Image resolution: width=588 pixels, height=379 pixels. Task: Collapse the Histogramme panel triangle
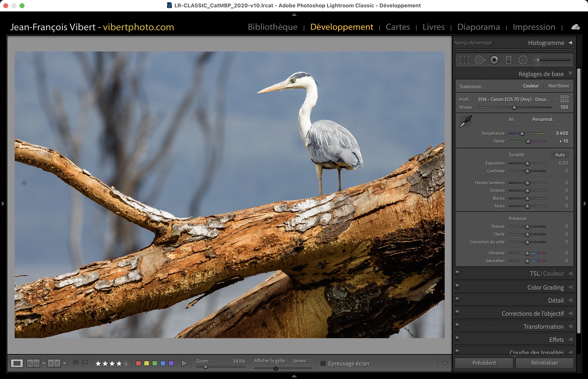pyautogui.click(x=570, y=42)
